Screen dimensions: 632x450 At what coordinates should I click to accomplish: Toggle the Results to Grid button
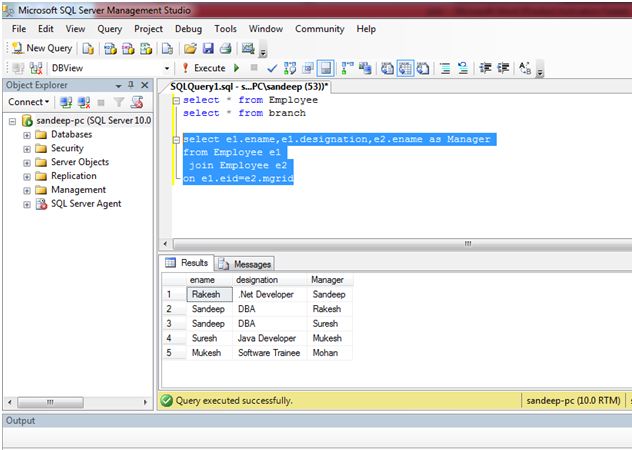(406, 68)
